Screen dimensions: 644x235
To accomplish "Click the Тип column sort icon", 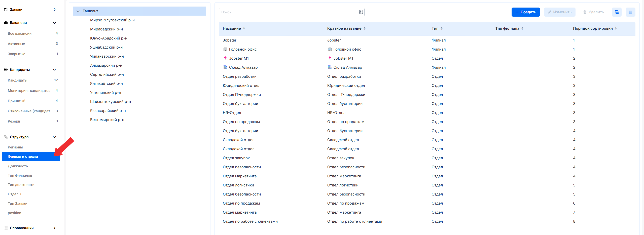I will click(442, 28).
